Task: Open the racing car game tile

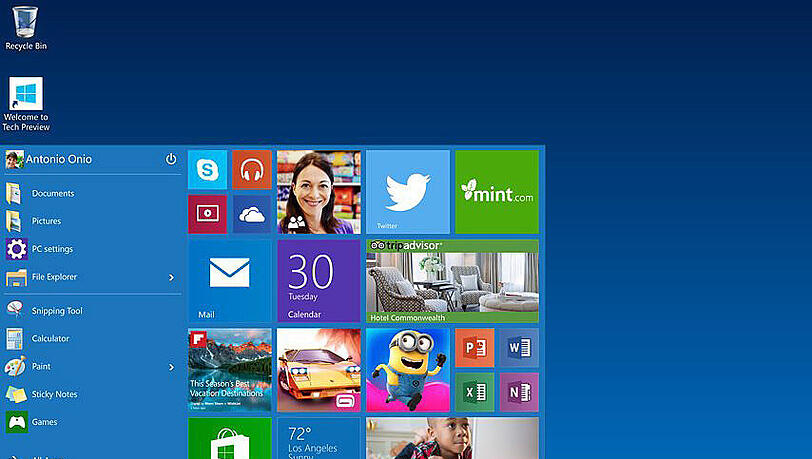Action: tap(319, 370)
